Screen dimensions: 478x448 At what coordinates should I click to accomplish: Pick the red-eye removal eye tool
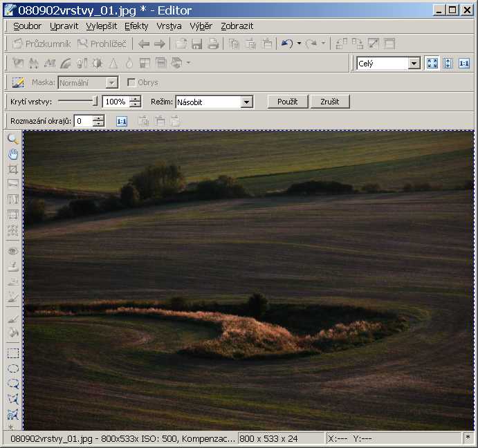coord(12,251)
